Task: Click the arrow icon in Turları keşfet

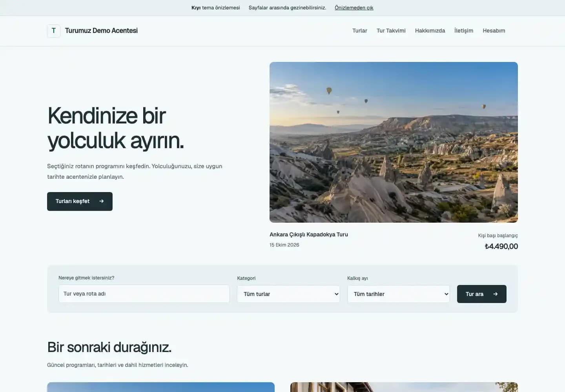Action: click(x=102, y=201)
